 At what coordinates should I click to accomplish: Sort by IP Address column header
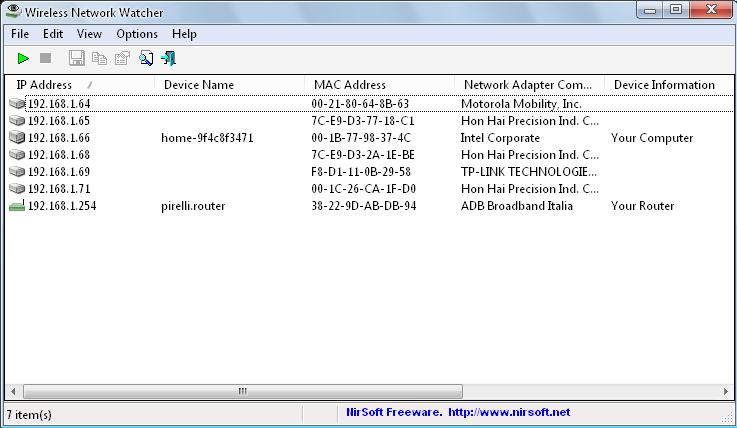click(x=80, y=85)
